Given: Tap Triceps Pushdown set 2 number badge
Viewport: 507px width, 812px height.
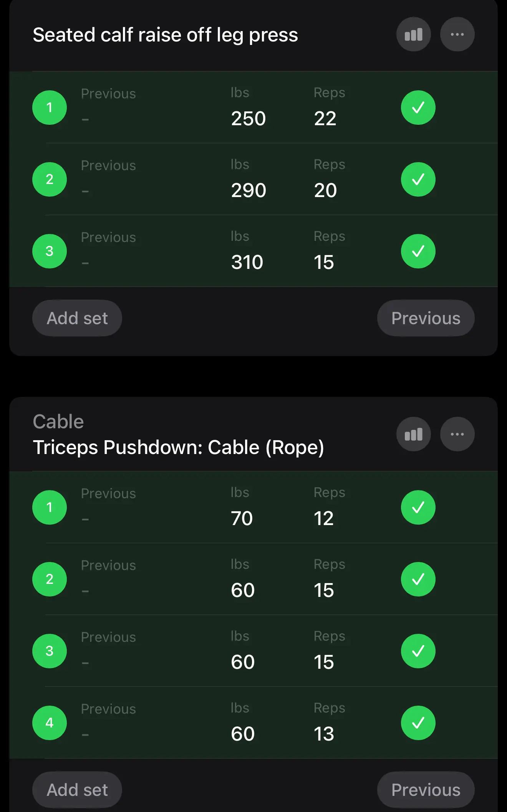Looking at the screenshot, I should click(x=50, y=579).
